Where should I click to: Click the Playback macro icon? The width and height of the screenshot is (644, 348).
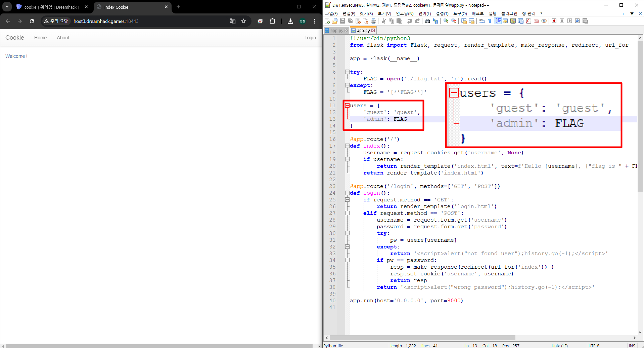(570, 21)
